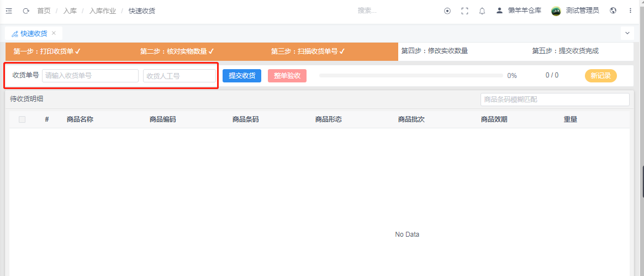Focus the 商品条码模糊匹配 filter field

click(x=555, y=100)
